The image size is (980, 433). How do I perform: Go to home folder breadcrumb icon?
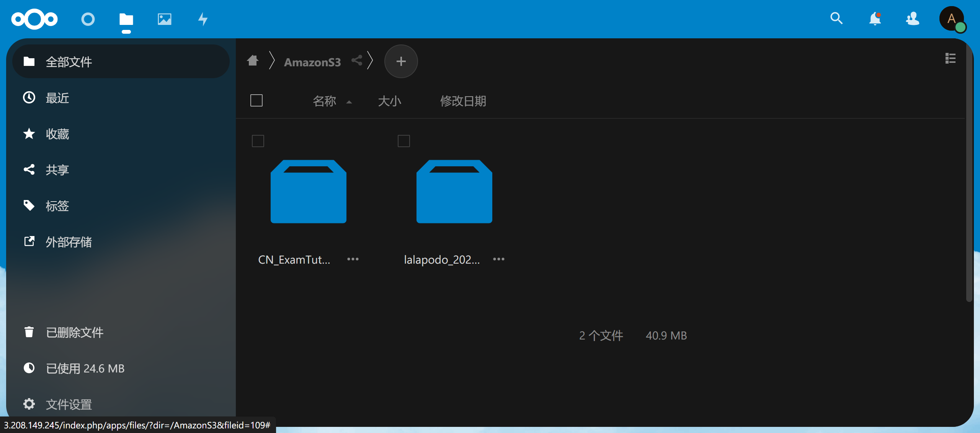(x=253, y=61)
